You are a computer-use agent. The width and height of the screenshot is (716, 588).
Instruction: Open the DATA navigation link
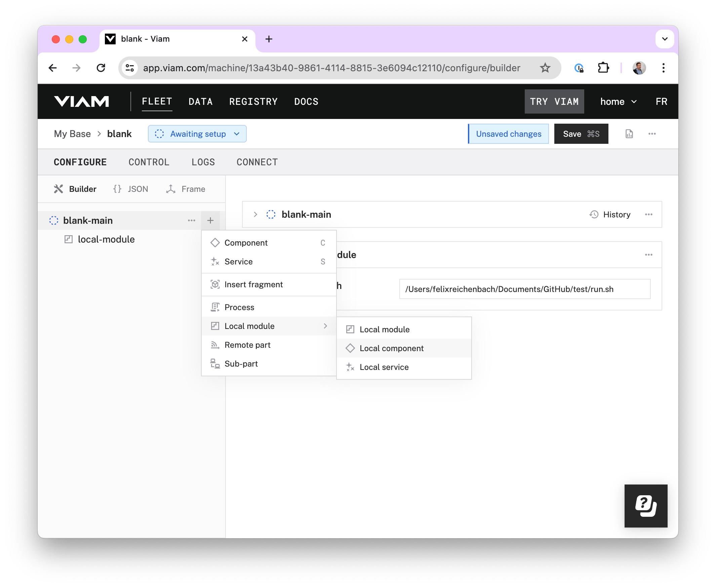[x=201, y=101]
